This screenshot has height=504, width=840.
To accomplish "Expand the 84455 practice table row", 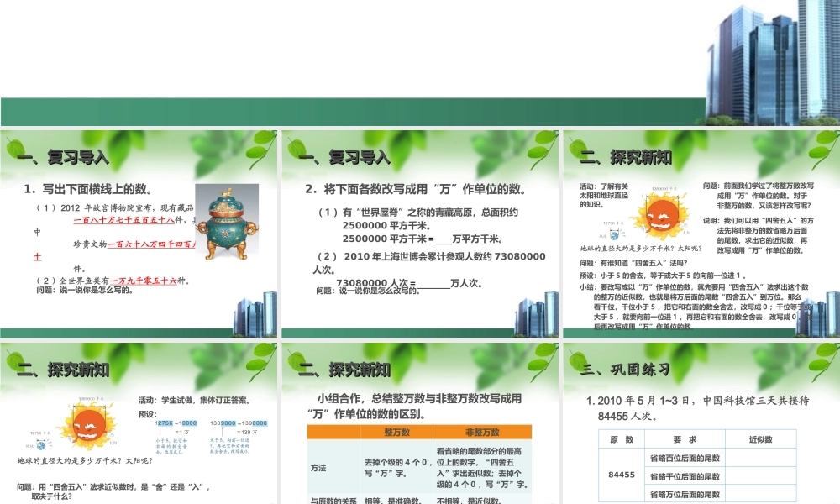I will point(622,475).
